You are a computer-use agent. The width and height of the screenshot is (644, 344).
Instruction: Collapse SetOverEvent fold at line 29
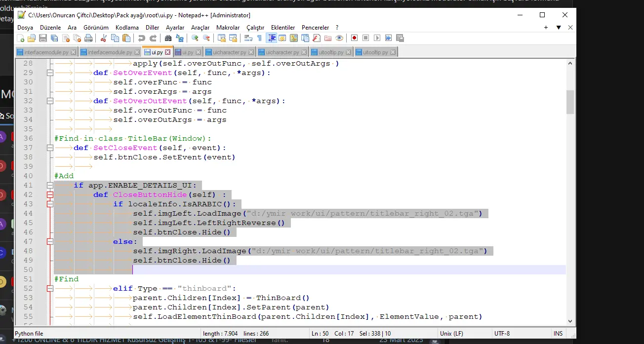click(x=50, y=73)
